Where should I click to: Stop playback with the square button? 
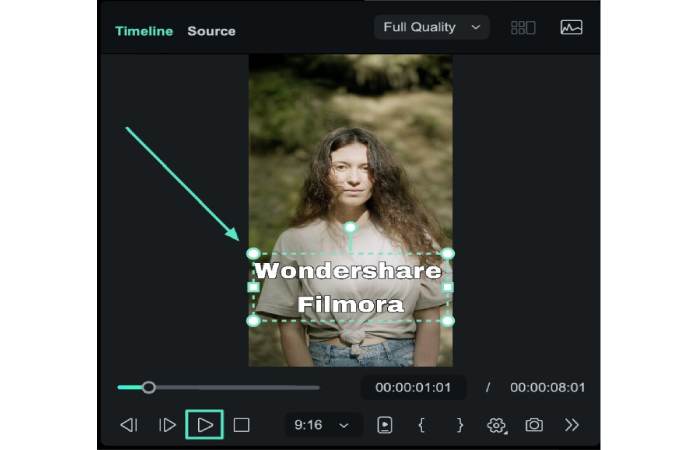click(242, 425)
